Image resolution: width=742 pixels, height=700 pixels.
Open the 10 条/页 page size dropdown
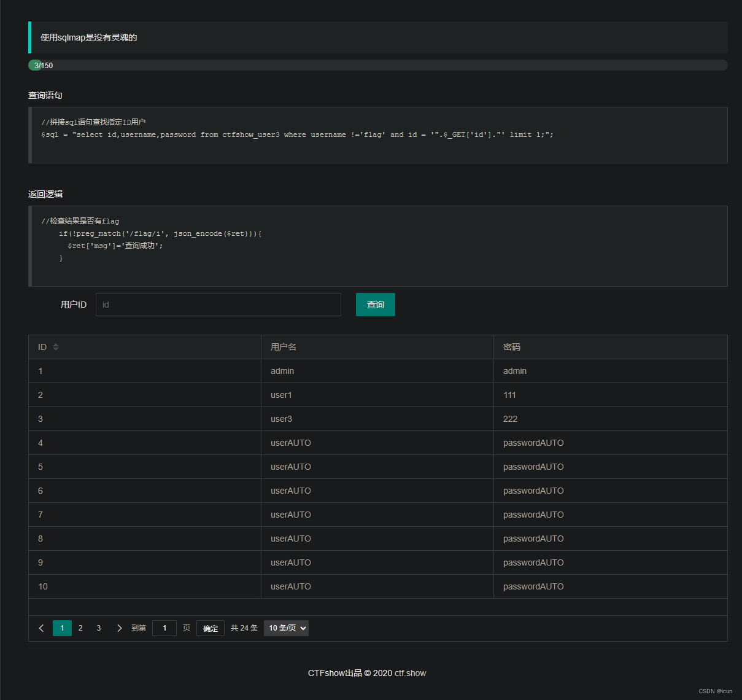coord(286,628)
